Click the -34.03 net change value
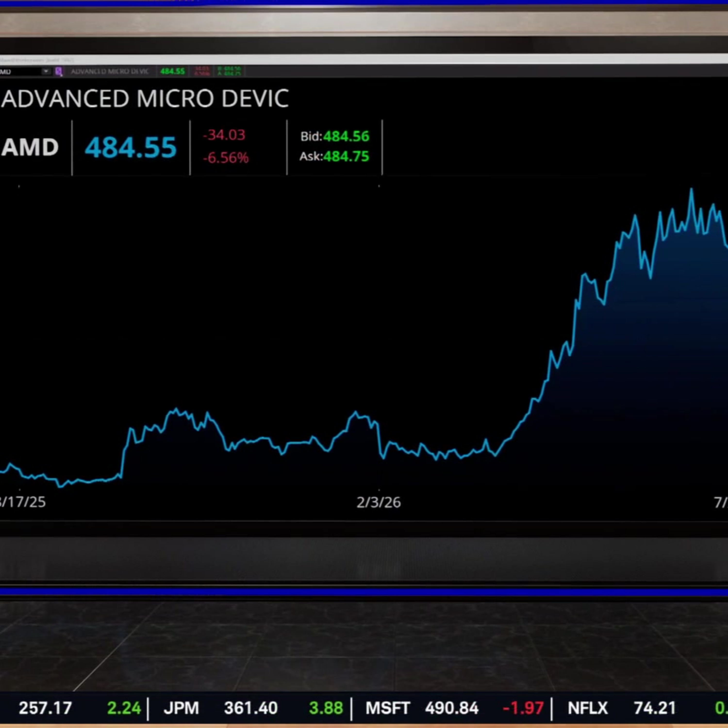 coord(224,135)
